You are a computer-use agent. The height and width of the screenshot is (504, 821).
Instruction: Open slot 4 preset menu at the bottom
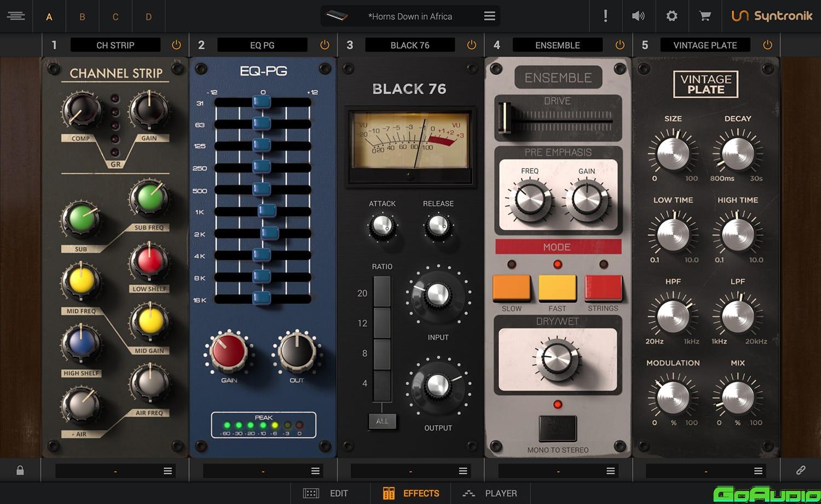(x=611, y=471)
